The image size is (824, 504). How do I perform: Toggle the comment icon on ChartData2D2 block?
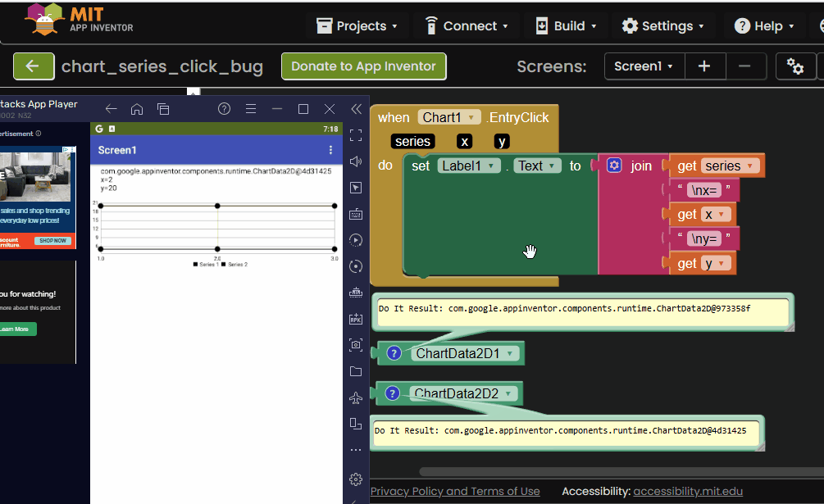tap(393, 393)
